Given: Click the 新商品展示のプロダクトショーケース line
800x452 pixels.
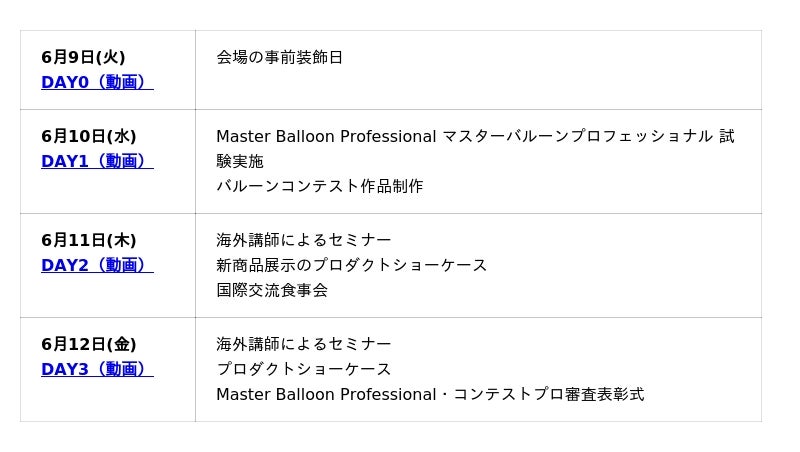Looking at the screenshot, I should 352,265.
